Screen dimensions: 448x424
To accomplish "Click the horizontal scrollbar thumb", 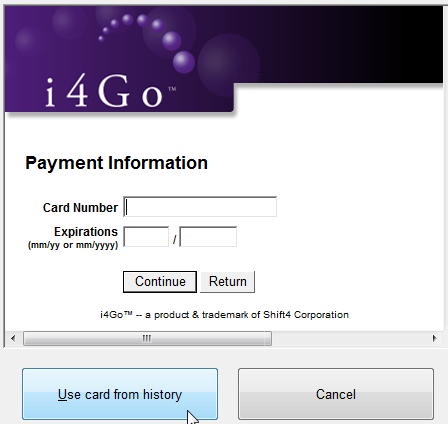I will [147, 339].
